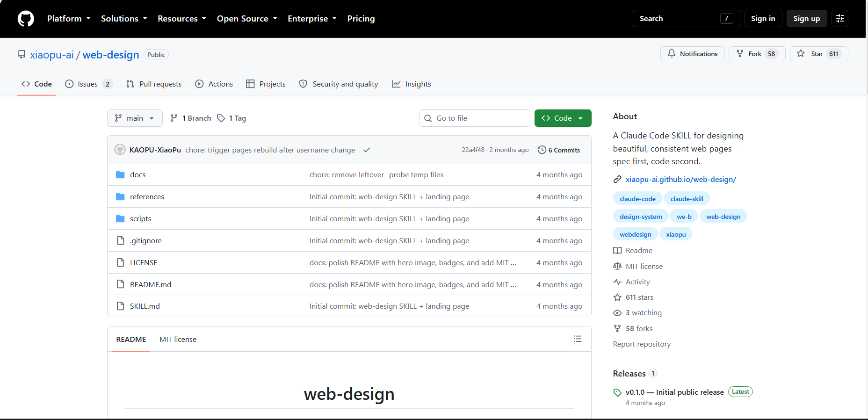This screenshot has width=868, height=420.
Task: Open the Insights tab
Action: 412,84
